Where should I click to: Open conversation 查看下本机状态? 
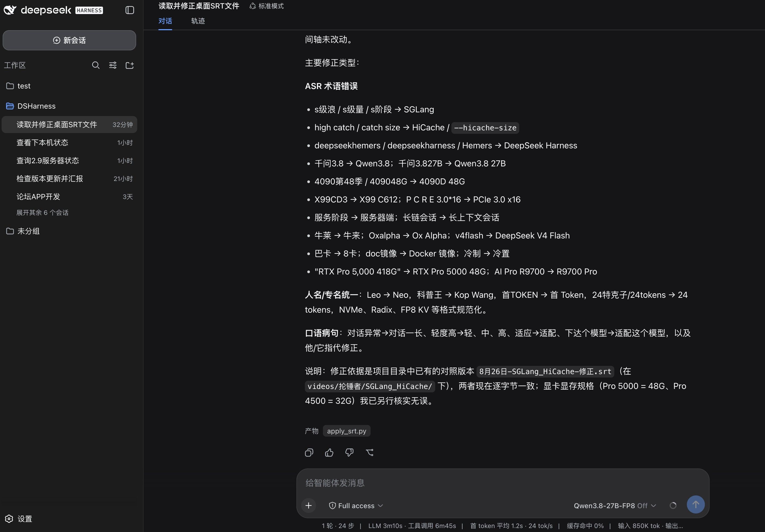click(69, 143)
